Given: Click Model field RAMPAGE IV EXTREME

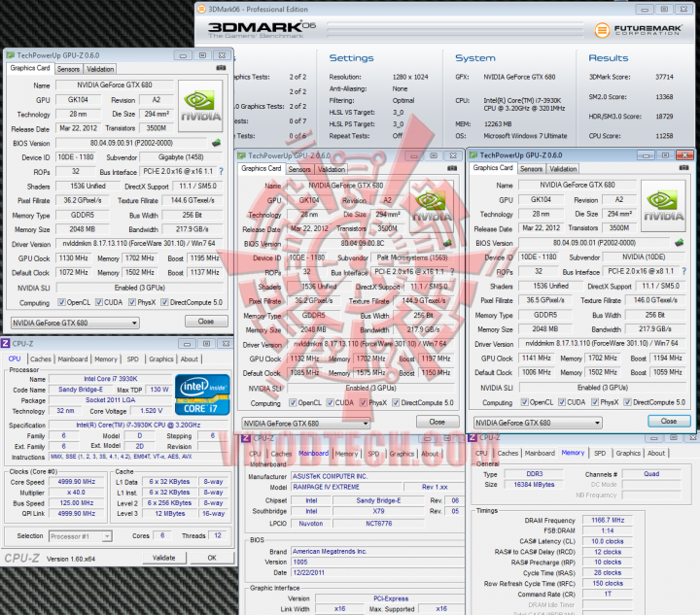Looking at the screenshot, I should point(345,487).
